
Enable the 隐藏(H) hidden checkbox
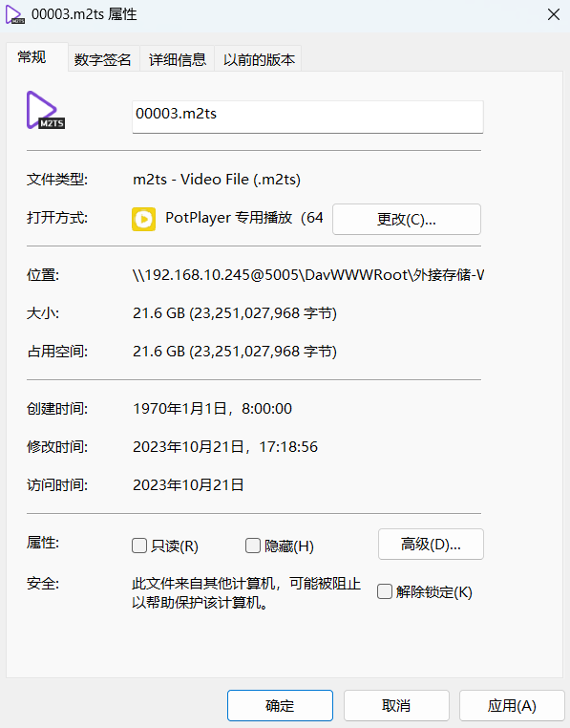pyautogui.click(x=252, y=546)
